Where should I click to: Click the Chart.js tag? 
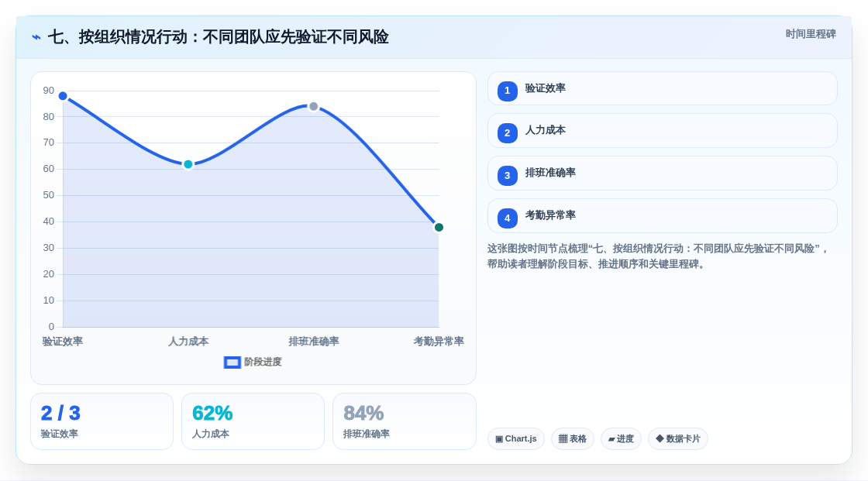point(516,439)
